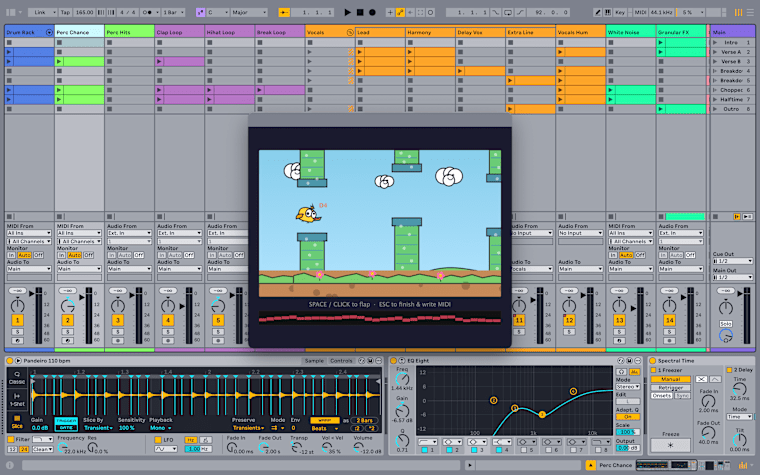Click the MIDI map mode button
The width and height of the screenshot is (760, 475).
pos(640,12)
